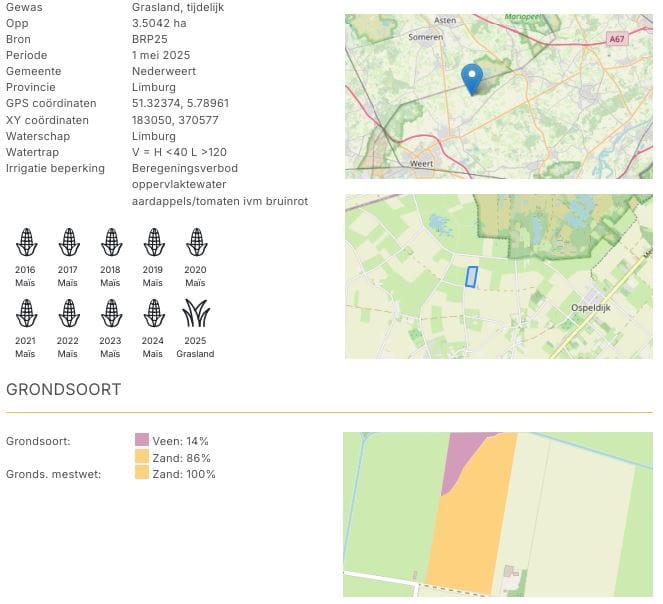The width and height of the screenshot is (663, 604).
Task: Click the 2020 maize crop icon
Action: click(196, 242)
